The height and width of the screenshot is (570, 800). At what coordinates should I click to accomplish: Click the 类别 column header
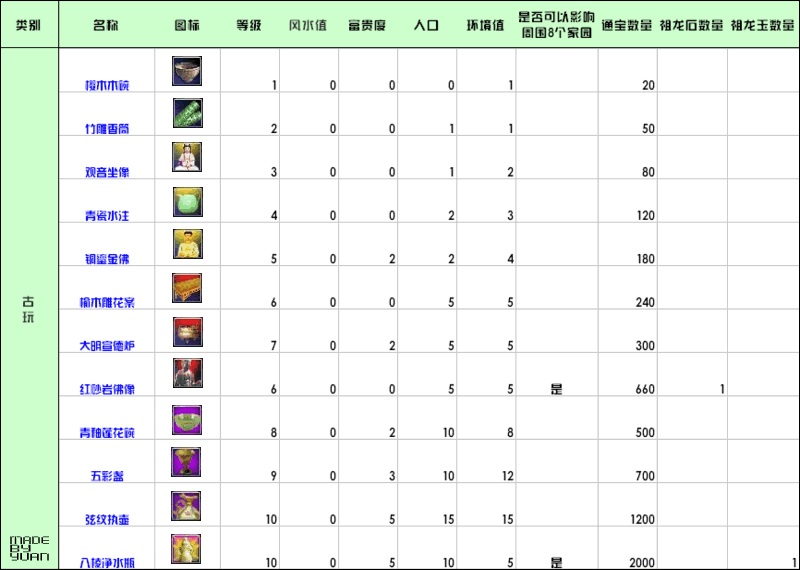point(29,25)
